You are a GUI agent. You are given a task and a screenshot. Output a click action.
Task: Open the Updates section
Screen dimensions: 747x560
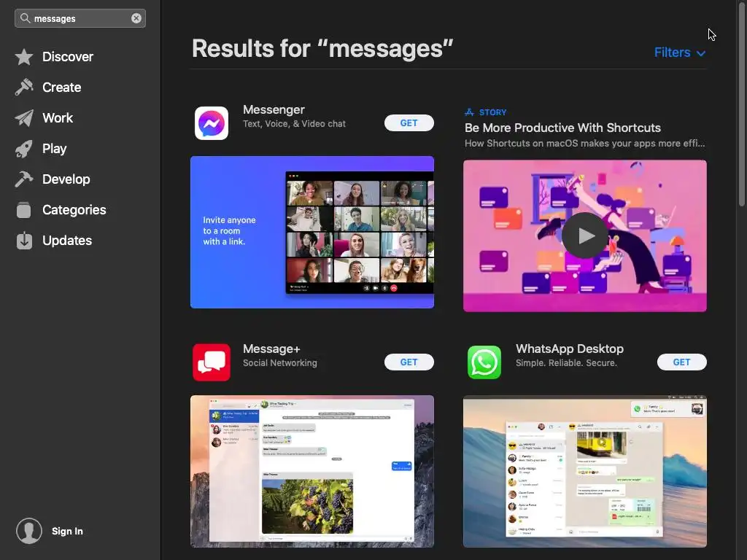pyautogui.click(x=67, y=241)
